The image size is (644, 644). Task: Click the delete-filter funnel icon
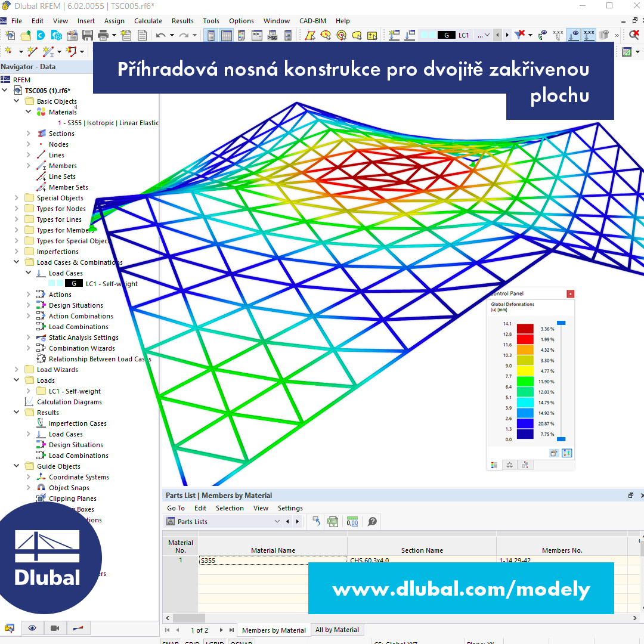tap(519, 35)
